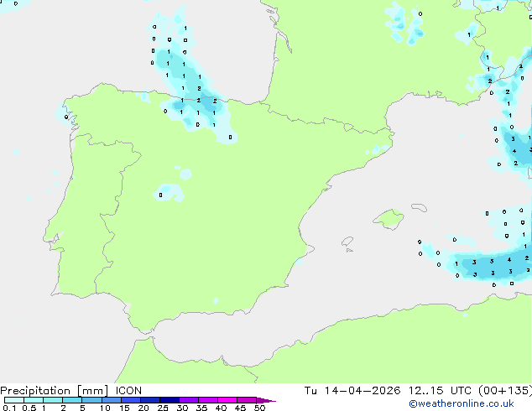This screenshot has width=532, height=411.
Task: Select the date '14-04-2026' text
Action: pos(362,391)
